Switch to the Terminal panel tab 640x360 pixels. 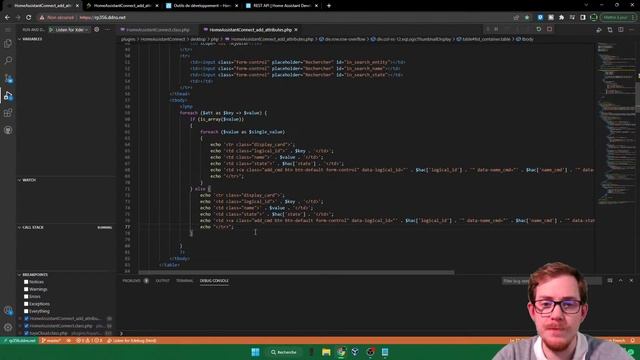pos(184,281)
